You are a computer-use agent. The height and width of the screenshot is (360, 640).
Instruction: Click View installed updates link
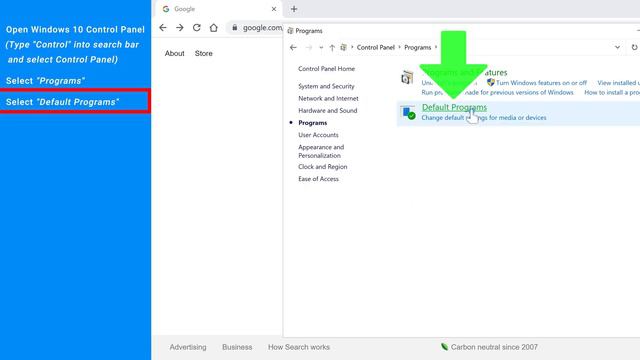click(x=618, y=83)
